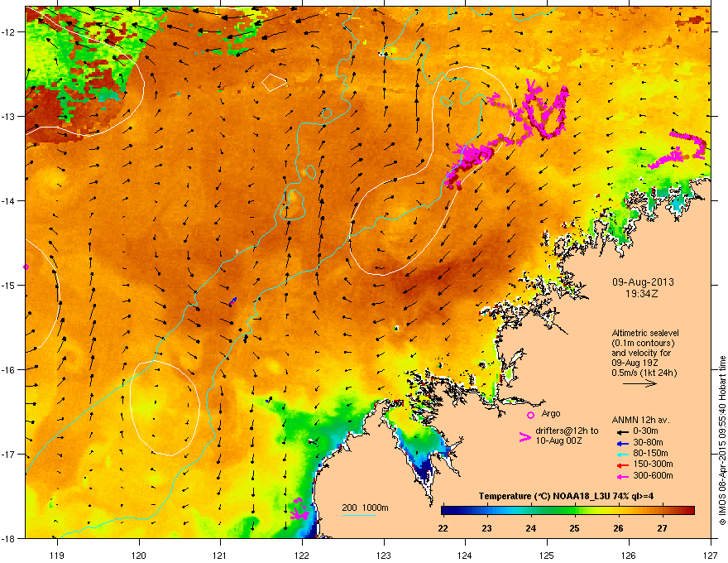This screenshot has height=563, width=728.
Task: Click the IMOS Hobart time credit text
Action: [x=722, y=440]
